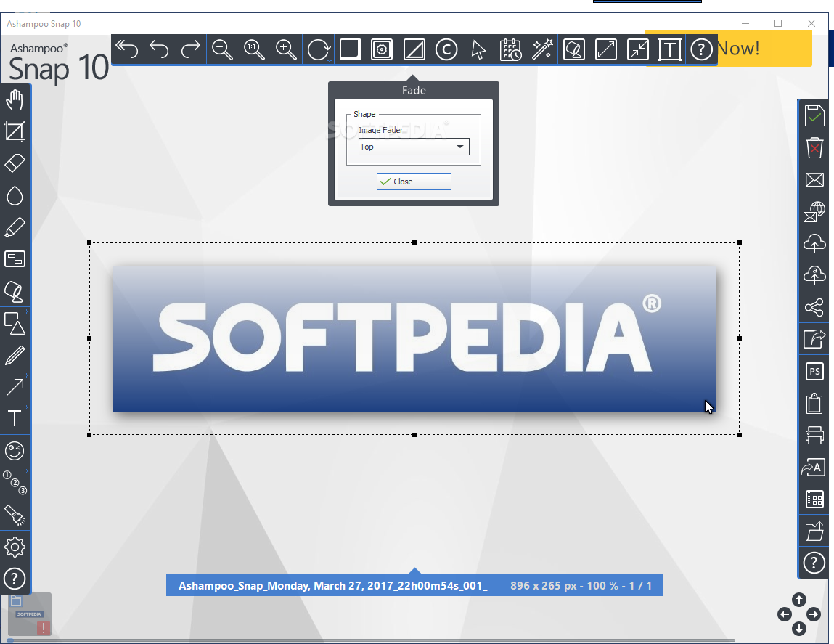The width and height of the screenshot is (834, 644).
Task: Click the single Undo arrow
Action: tap(159, 49)
